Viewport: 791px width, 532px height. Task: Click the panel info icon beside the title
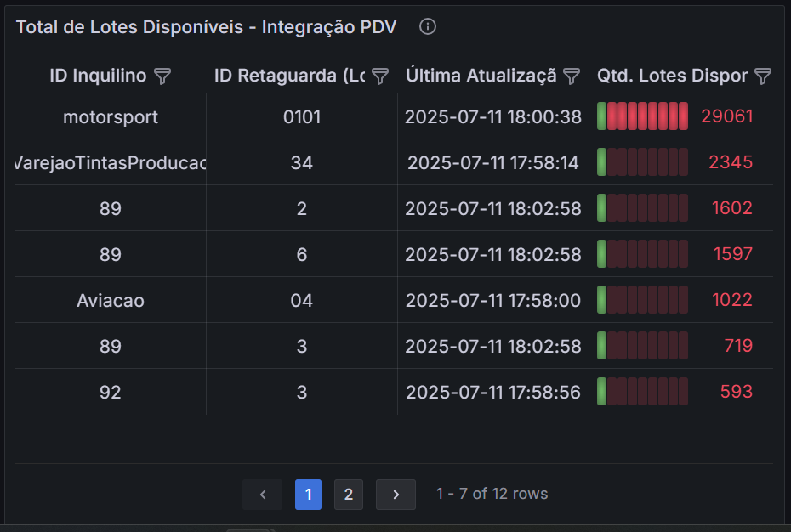428,27
